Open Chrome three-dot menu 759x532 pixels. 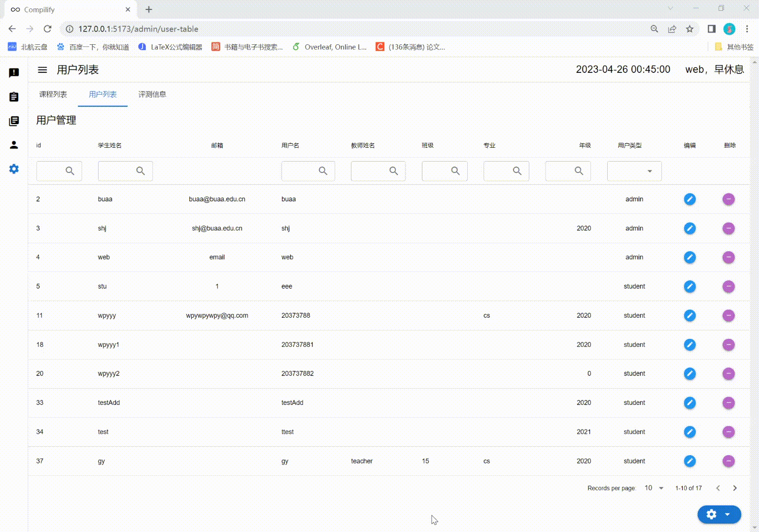pos(747,29)
